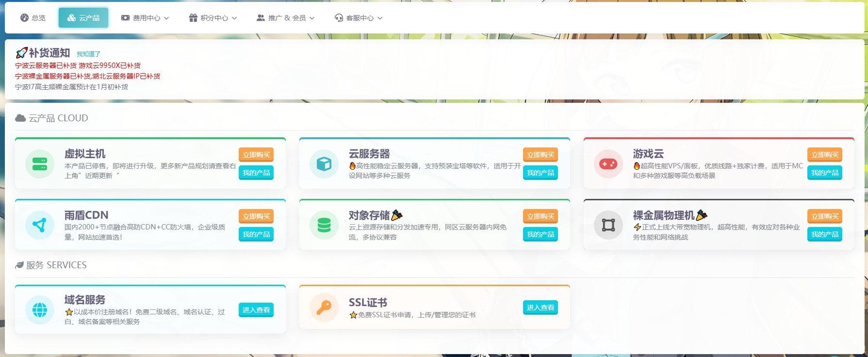Click the star emoji in SSL证书 description
868x357 pixels.
[x=353, y=315]
